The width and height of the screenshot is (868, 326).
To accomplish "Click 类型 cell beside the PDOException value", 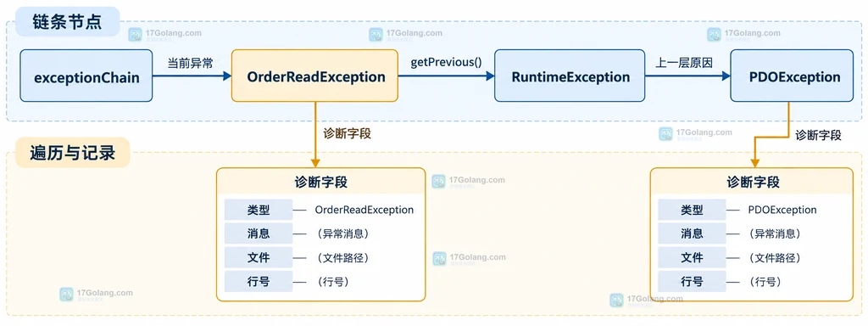I will point(692,211).
